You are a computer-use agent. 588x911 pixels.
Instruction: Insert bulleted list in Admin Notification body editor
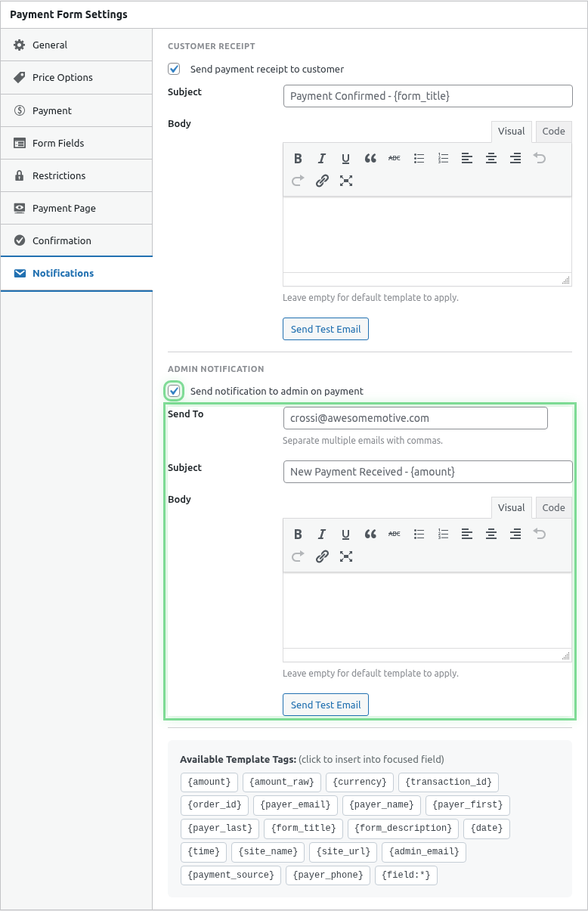pyautogui.click(x=419, y=534)
